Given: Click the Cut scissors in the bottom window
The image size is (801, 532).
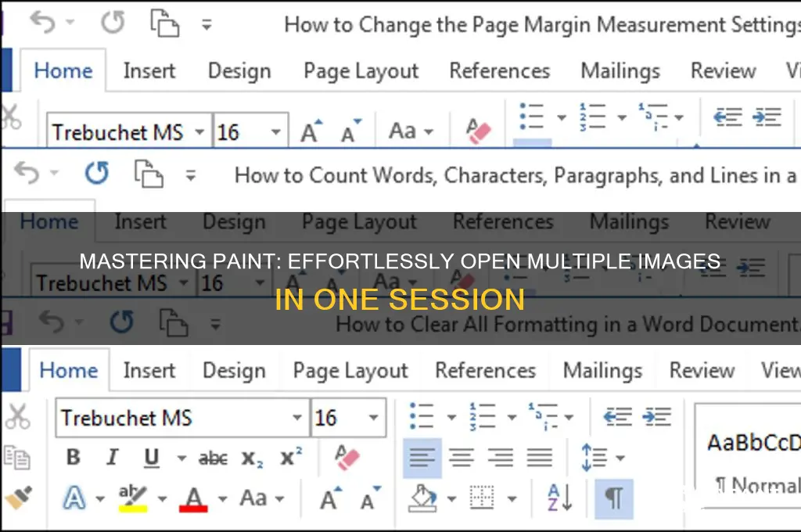Looking at the screenshot, I should click(x=17, y=416).
